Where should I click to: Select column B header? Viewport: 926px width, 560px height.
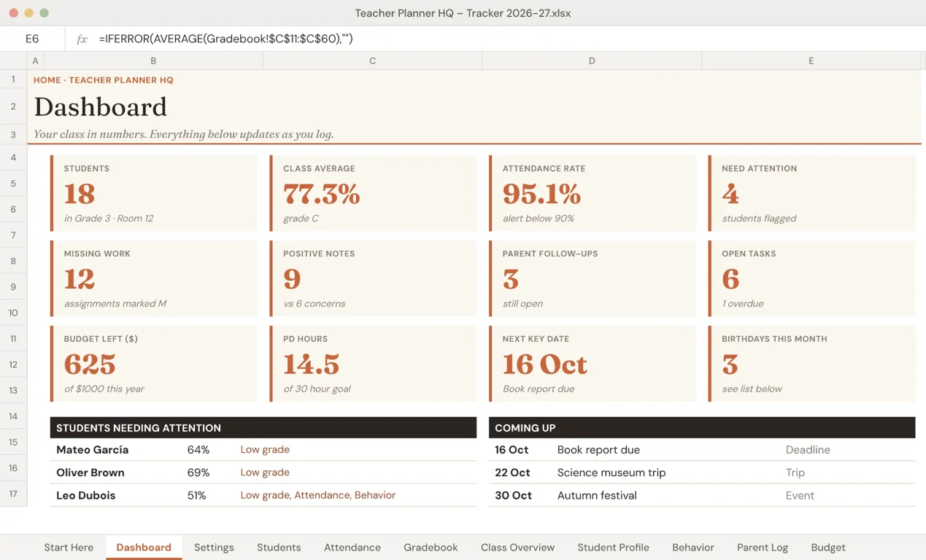coord(153,61)
